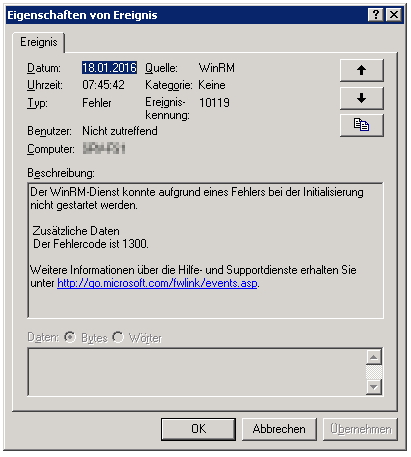Click the event ID value 10119

(214, 103)
